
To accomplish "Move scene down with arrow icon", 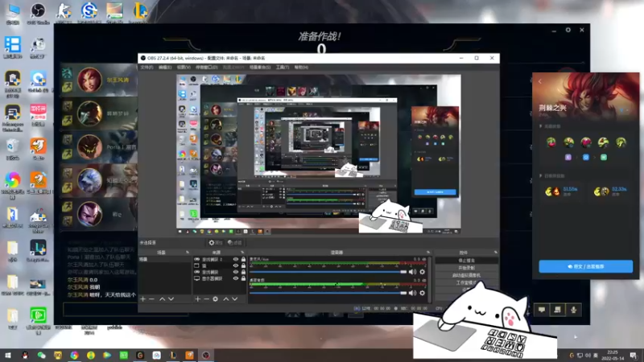I will coord(171,299).
